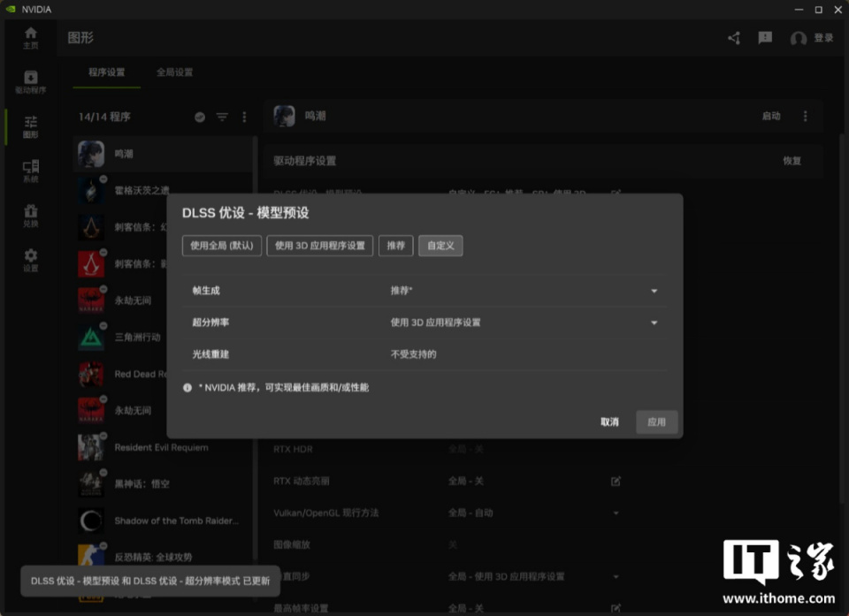This screenshot has width=849, height=616.
Task: Select 使用全局 (默认) preset option
Action: click(220, 246)
